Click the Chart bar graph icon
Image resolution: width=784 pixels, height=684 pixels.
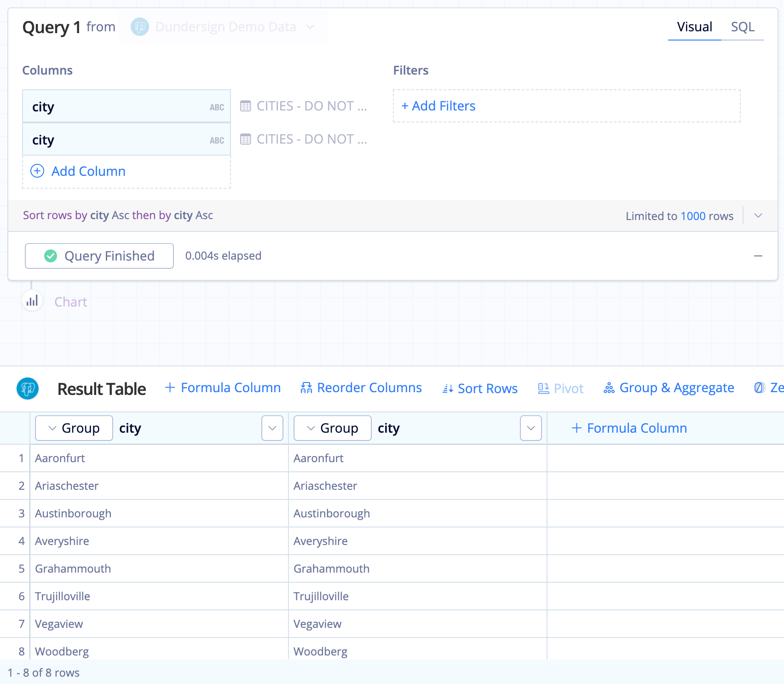pos(32,301)
